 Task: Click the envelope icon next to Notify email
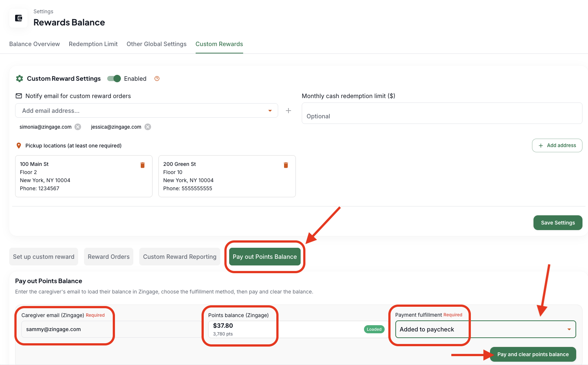(19, 96)
